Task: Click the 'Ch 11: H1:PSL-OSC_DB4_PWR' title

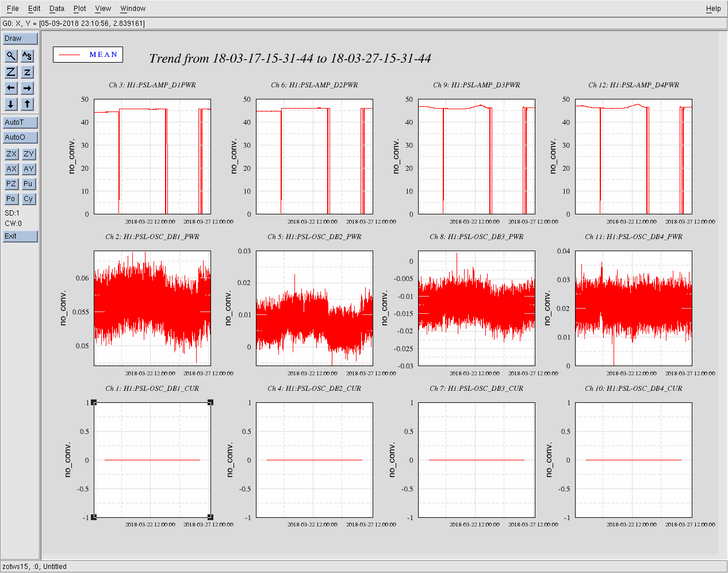Action: (634, 237)
